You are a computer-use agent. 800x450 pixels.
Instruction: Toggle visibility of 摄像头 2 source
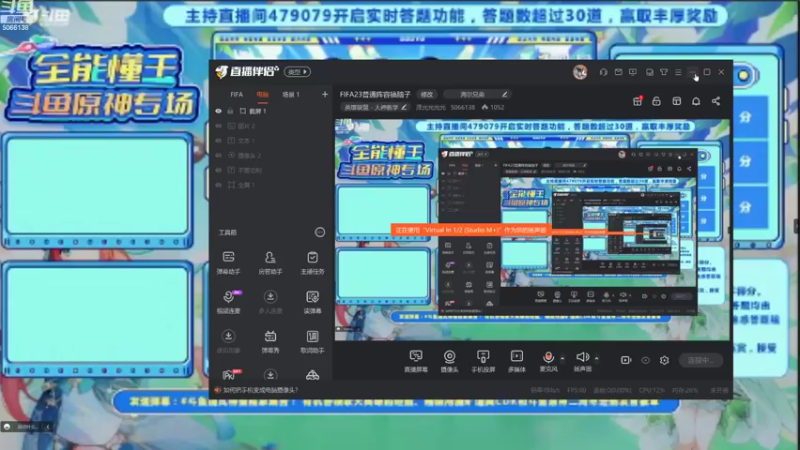(x=218, y=155)
